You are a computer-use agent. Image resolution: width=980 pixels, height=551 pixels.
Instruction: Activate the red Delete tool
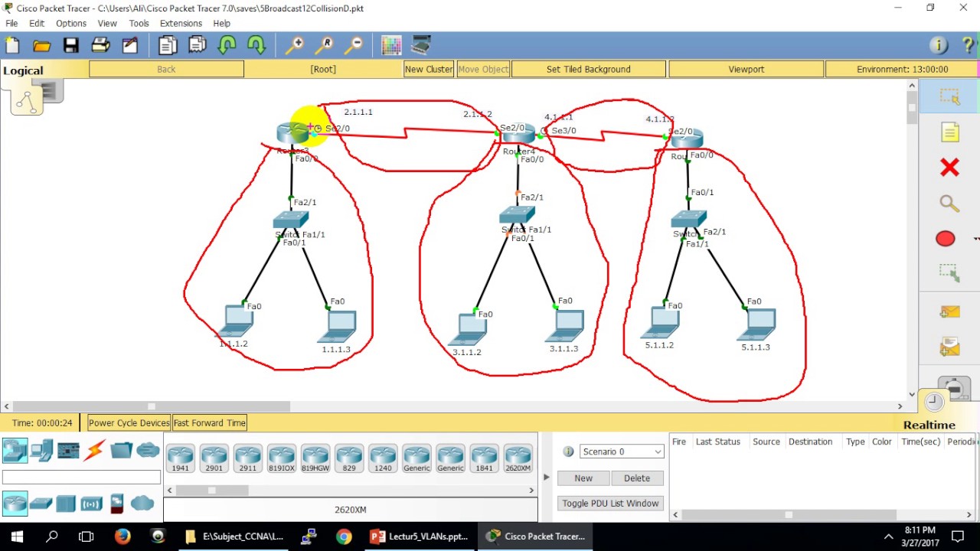tap(949, 168)
